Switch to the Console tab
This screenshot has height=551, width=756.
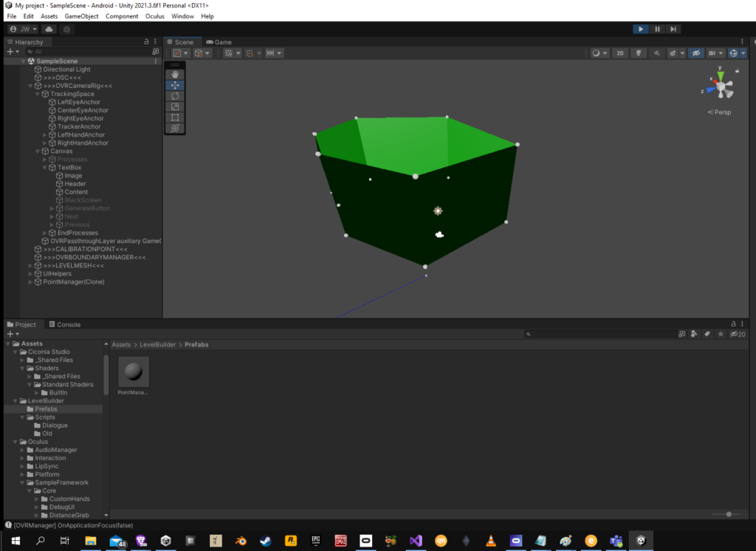tap(65, 325)
